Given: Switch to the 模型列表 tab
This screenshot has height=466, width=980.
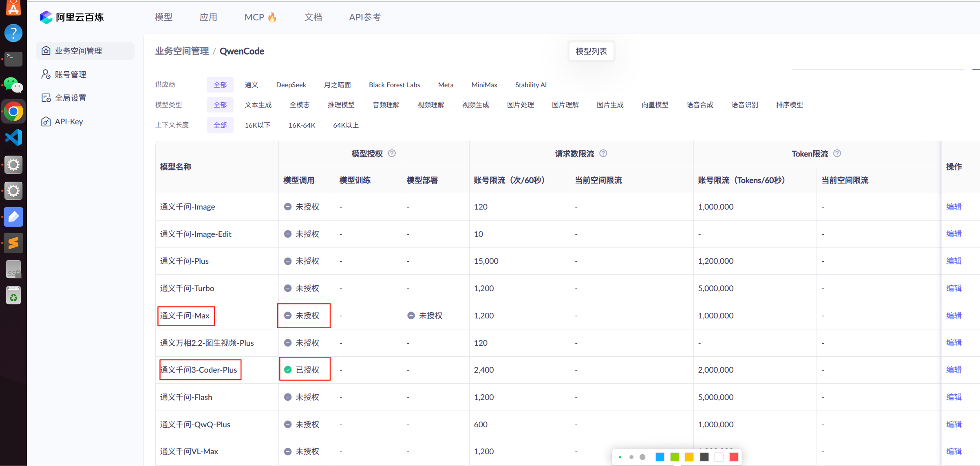Looking at the screenshot, I should click(591, 51).
